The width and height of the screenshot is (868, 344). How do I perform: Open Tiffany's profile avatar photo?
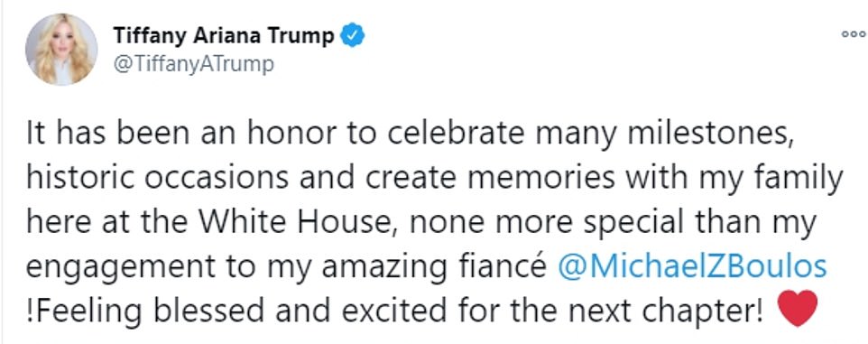tap(60, 50)
